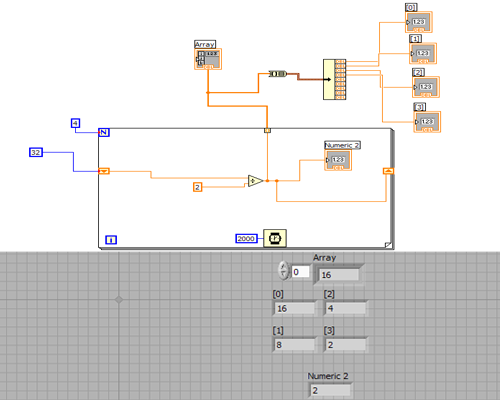This screenshot has height=400, width=500.
Task: Click the right shift register terminal
Action: pyautogui.click(x=388, y=171)
